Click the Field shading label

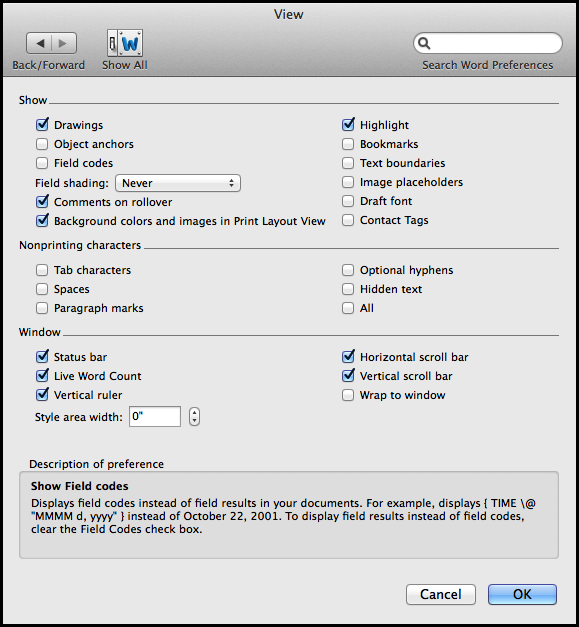72,183
